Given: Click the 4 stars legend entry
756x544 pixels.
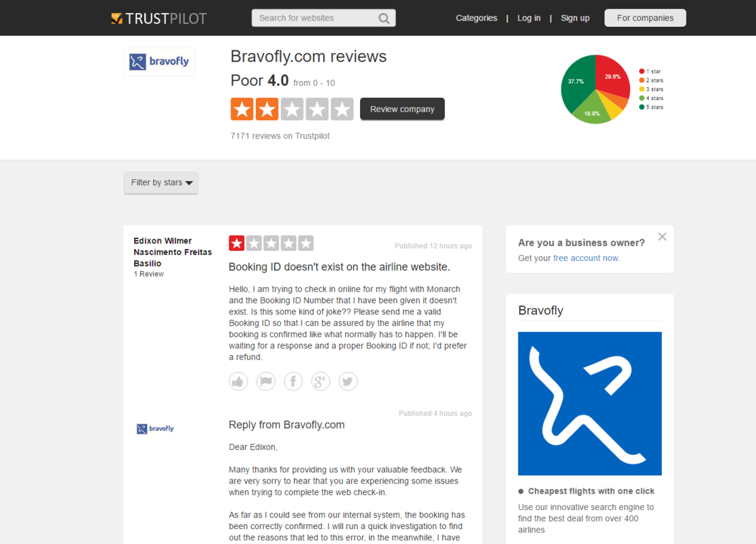Looking at the screenshot, I should click(651, 99).
